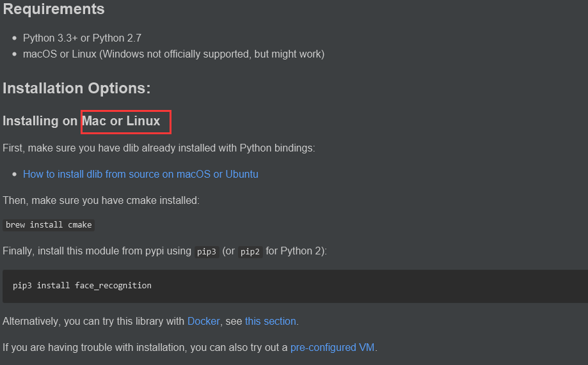Click the 'pip3 install face_recognition' code block

tap(82, 285)
